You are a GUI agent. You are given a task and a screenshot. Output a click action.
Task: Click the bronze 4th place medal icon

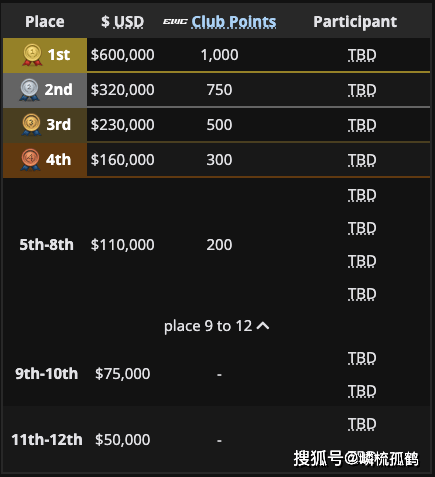(30, 160)
